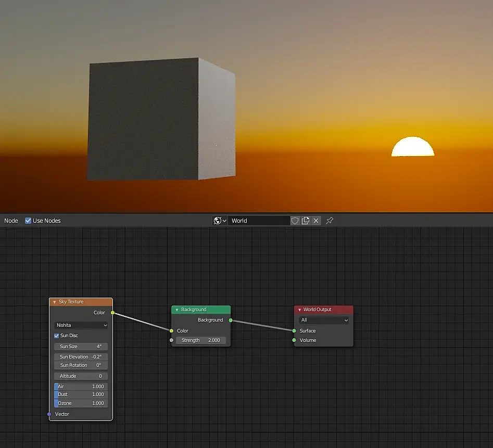Image resolution: width=493 pixels, height=448 pixels.
Task: Adjust the Dust density slider
Action: (81, 394)
